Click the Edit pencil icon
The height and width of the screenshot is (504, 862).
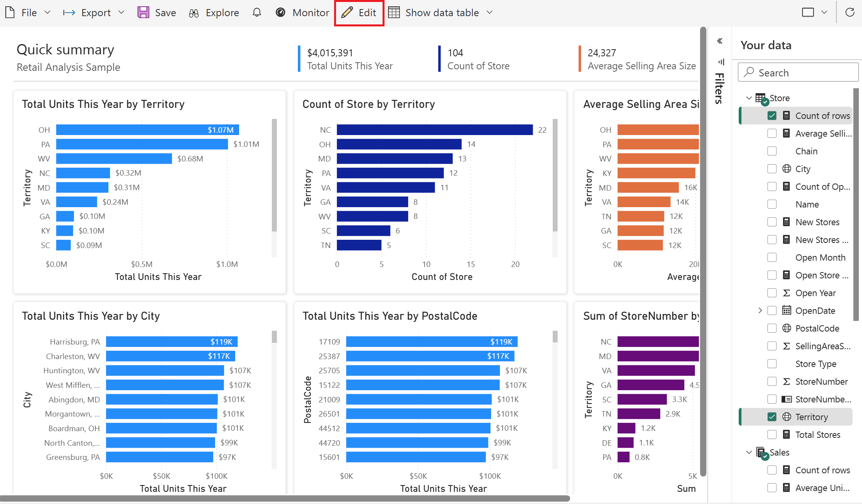[x=347, y=13]
